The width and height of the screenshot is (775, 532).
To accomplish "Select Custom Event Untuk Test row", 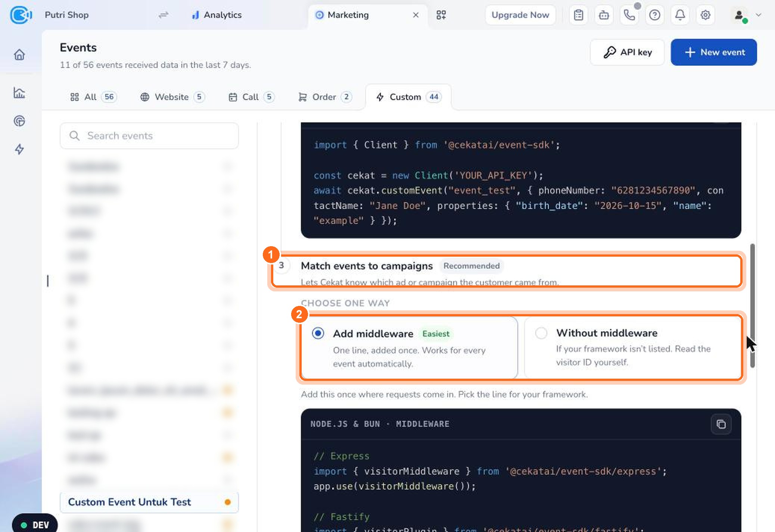I will pos(149,502).
